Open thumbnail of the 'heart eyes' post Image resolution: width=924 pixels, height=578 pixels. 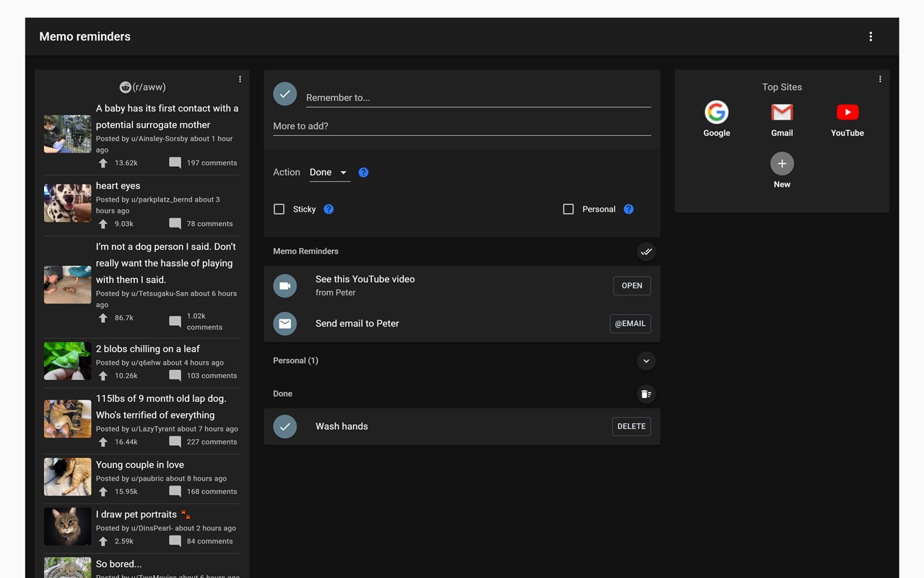pos(68,203)
